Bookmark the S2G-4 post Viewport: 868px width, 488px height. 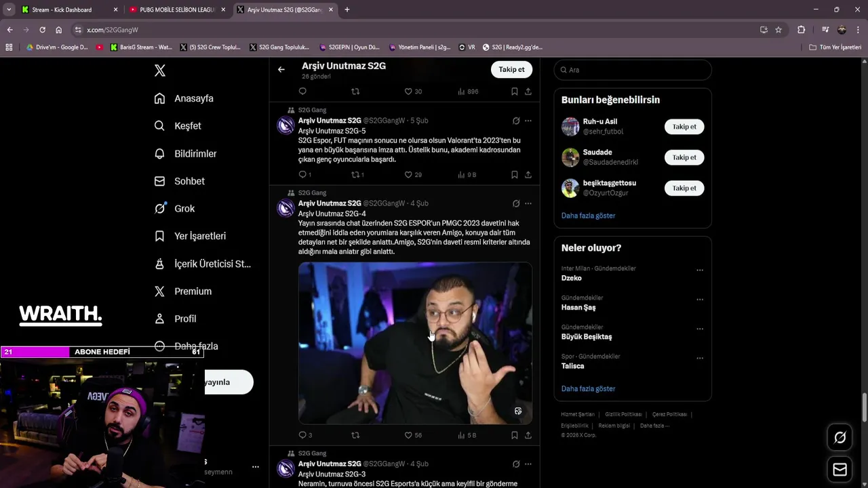515,435
